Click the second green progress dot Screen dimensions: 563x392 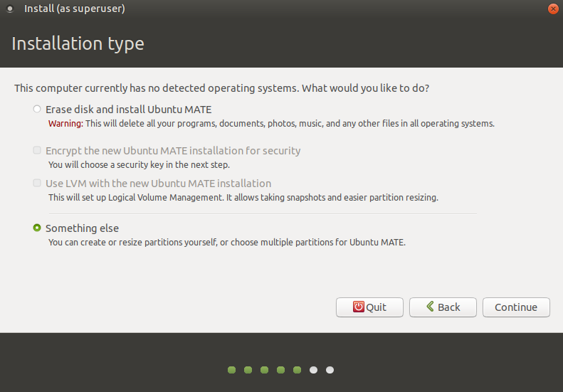(248, 370)
